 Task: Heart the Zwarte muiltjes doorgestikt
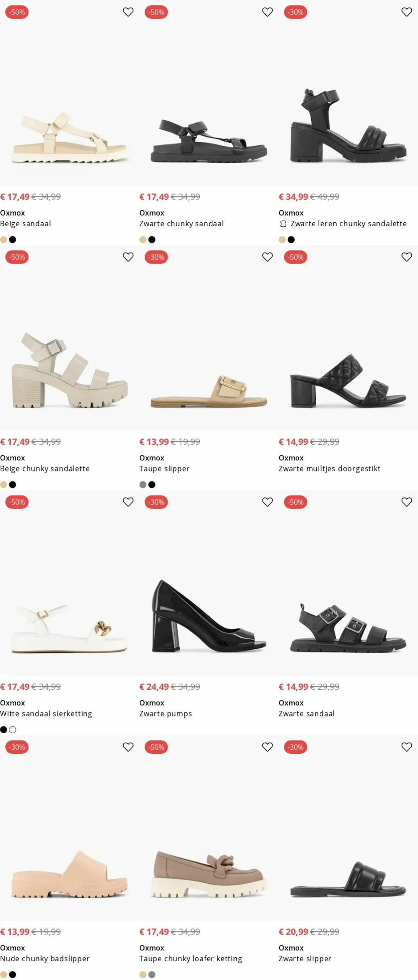(407, 257)
